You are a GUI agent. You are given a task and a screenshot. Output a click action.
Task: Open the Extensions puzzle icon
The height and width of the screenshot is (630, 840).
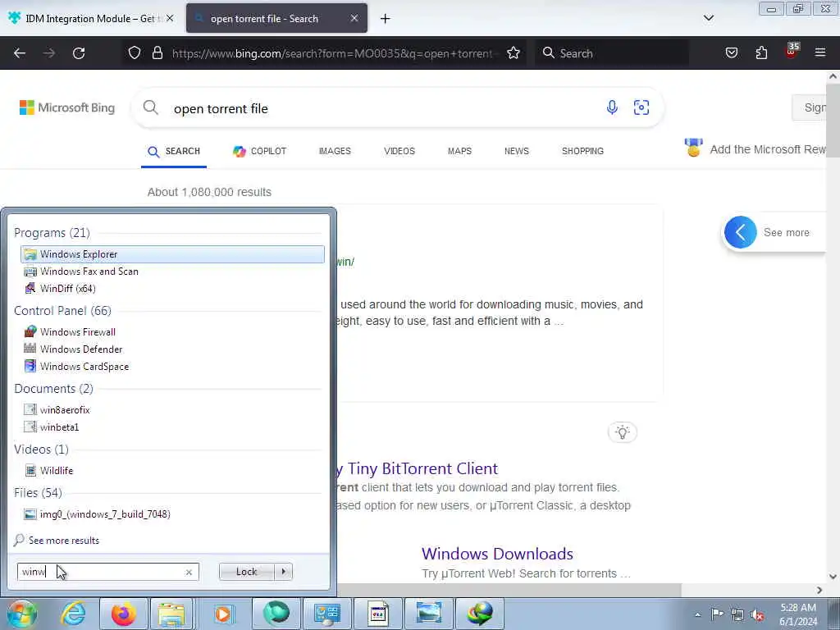click(761, 52)
